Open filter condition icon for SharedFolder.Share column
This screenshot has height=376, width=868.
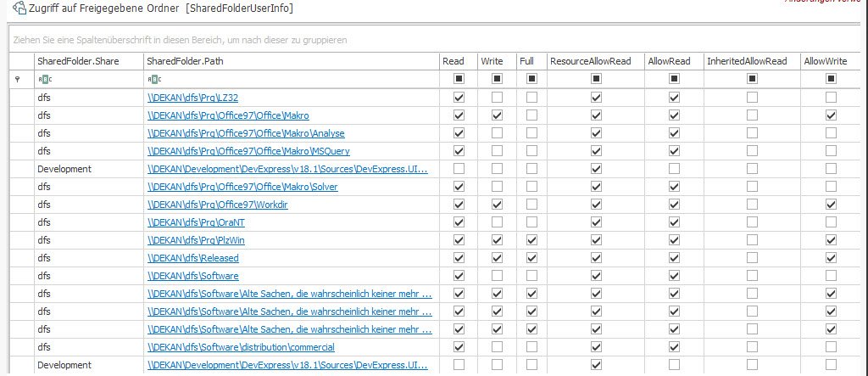pyautogui.click(x=45, y=79)
